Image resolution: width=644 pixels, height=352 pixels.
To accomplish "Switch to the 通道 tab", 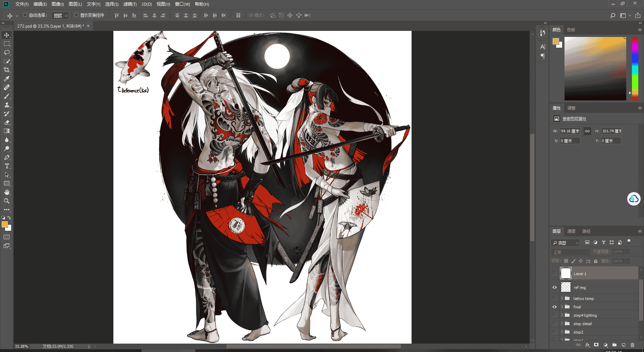I will [571, 231].
